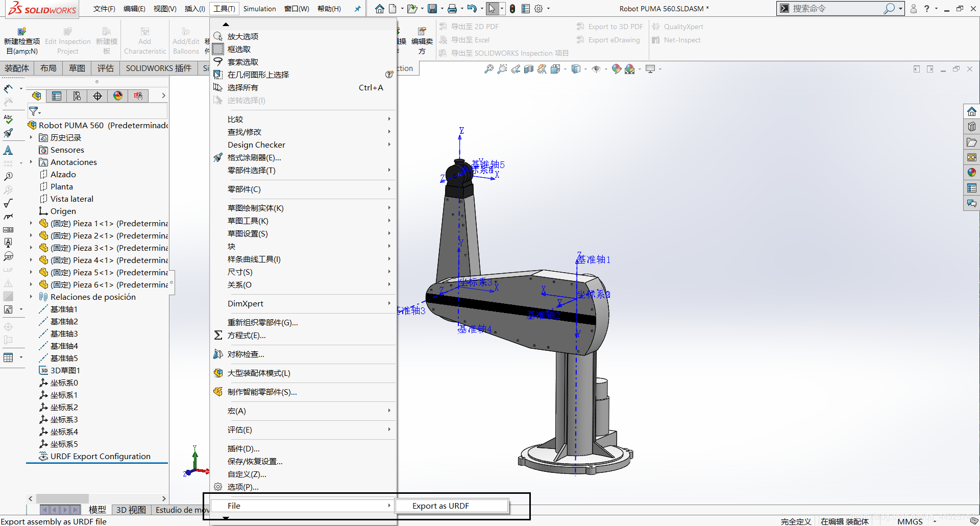Switch to the 评估 (Evaluate) ribbon tab
This screenshot has height=526, width=980.
tap(106, 68)
